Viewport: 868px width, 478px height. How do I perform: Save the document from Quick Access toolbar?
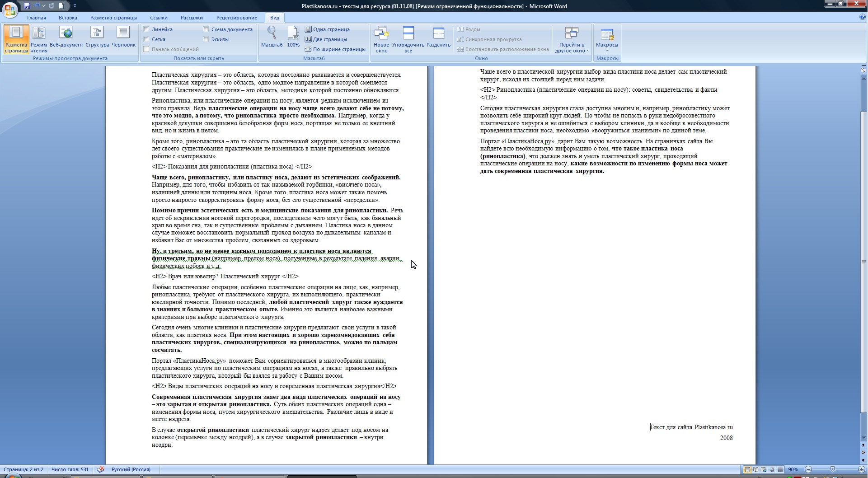pyautogui.click(x=27, y=6)
